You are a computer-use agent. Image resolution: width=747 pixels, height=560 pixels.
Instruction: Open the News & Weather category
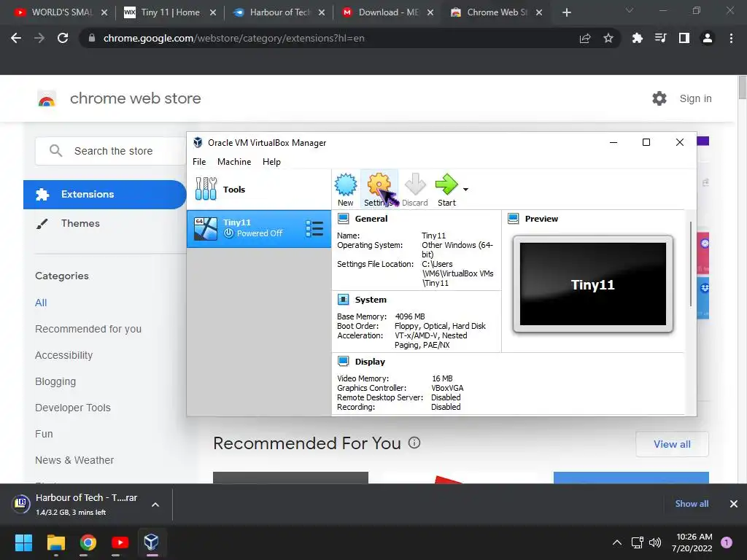[x=74, y=460]
